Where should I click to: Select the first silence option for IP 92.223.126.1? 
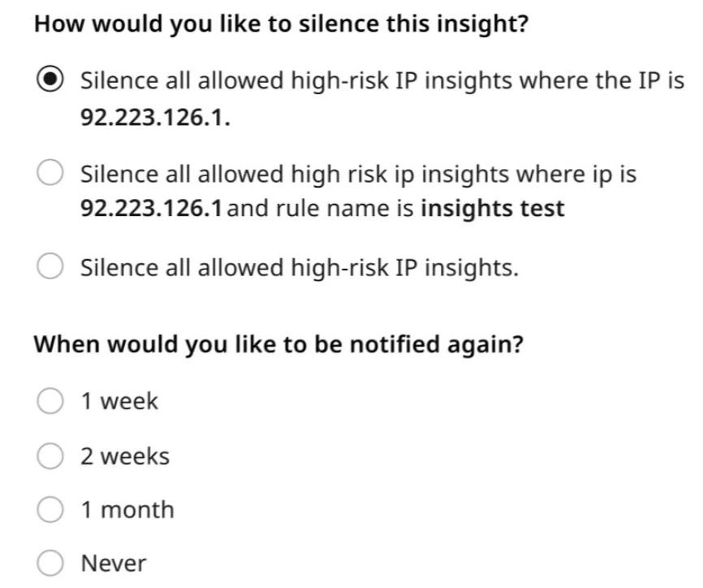[x=50, y=80]
